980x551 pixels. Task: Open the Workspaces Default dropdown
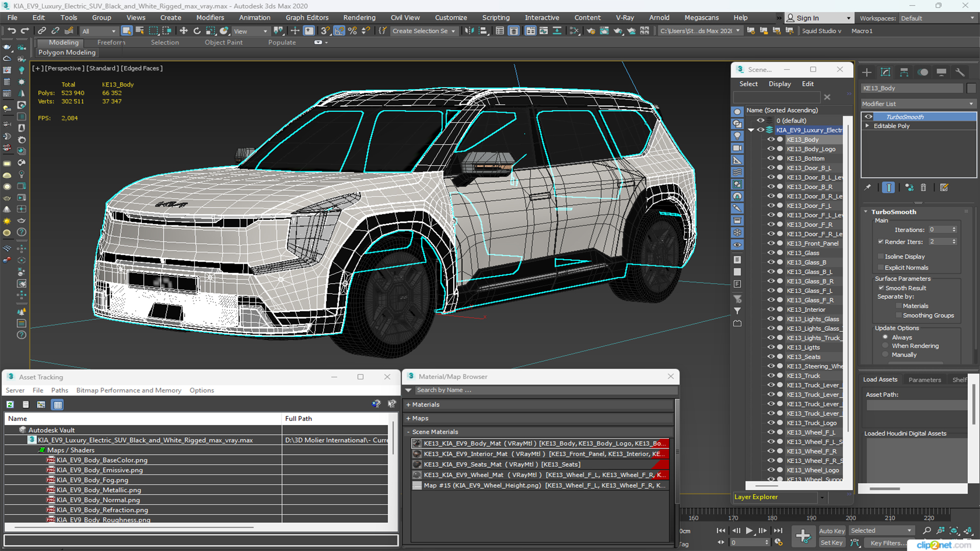[937, 18]
